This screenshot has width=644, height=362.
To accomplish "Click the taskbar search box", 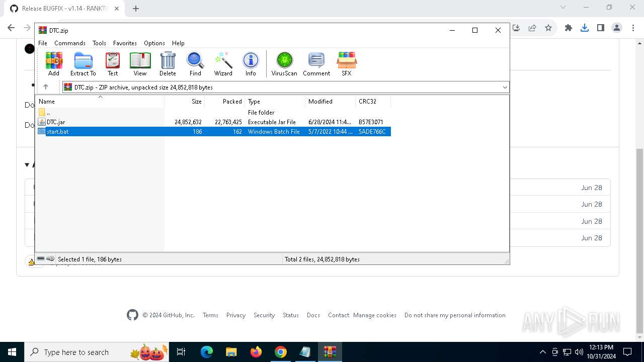I will coord(97,352).
